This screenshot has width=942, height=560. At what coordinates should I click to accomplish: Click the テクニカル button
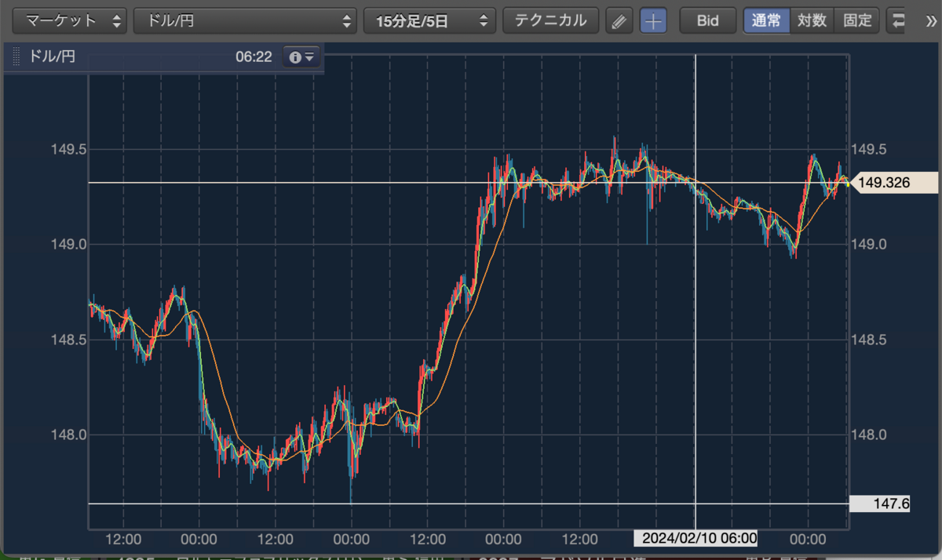click(550, 20)
